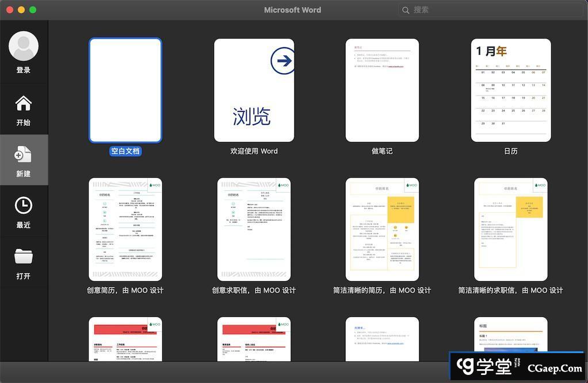Open the Recent (最近) clock icon
Image resolution: width=588 pixels, height=383 pixels.
coord(24,205)
